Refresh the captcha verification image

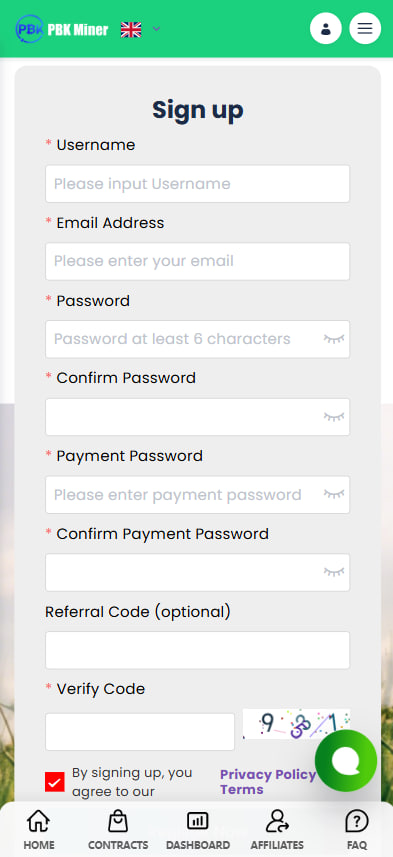pos(297,724)
